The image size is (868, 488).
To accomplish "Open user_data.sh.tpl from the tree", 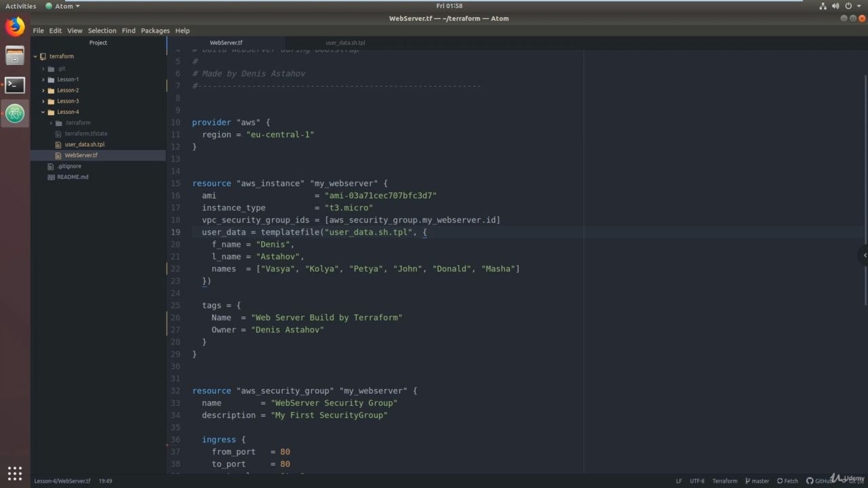I will point(85,144).
